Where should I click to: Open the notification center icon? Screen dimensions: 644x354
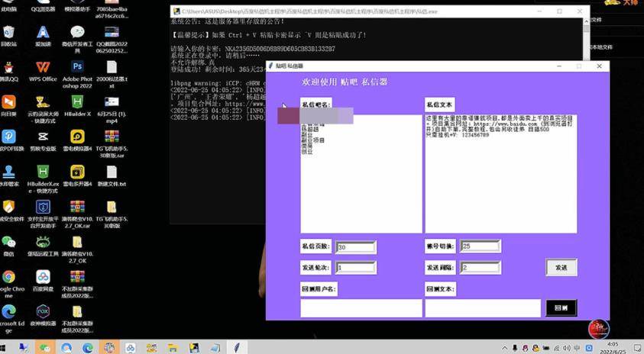(x=637, y=348)
